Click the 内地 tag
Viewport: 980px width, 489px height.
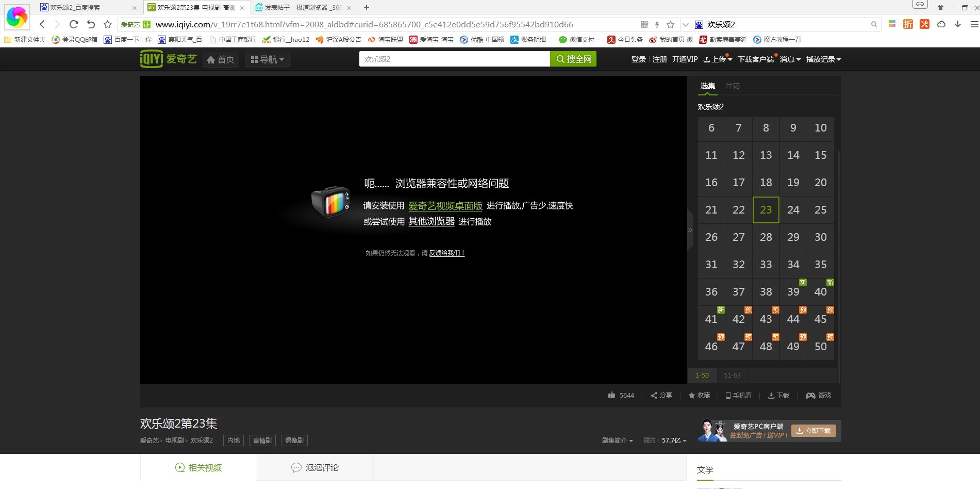[x=234, y=441]
